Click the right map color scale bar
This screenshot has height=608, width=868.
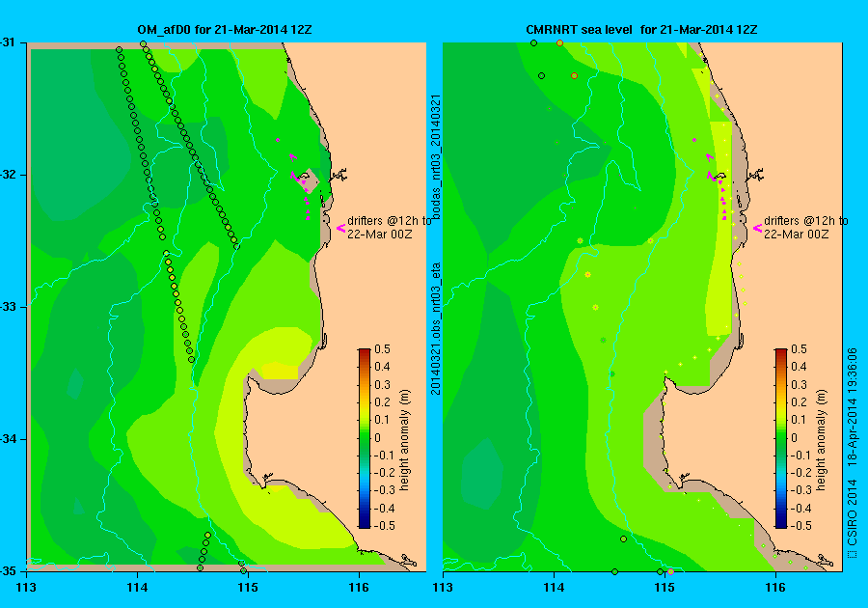click(780, 438)
